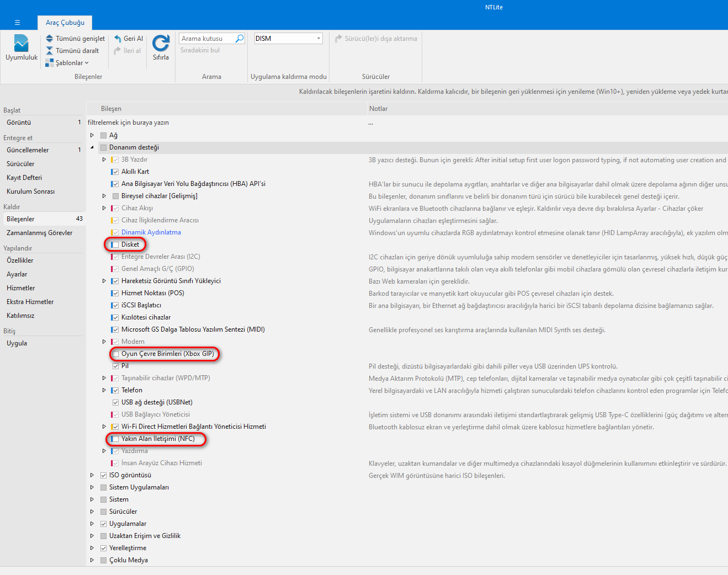
Task: Uncheck the Pil checkbox
Action: [115, 366]
